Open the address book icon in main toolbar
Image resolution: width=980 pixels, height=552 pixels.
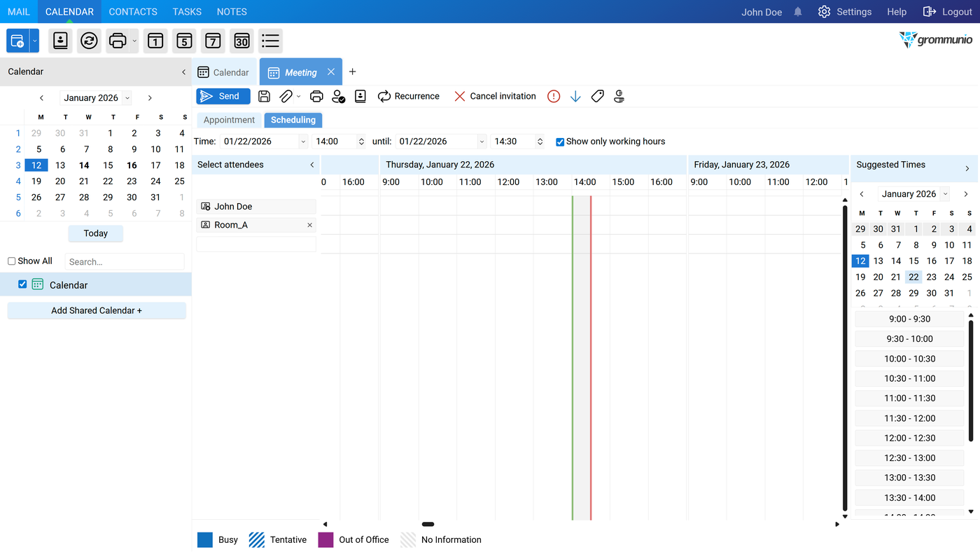[61, 41]
